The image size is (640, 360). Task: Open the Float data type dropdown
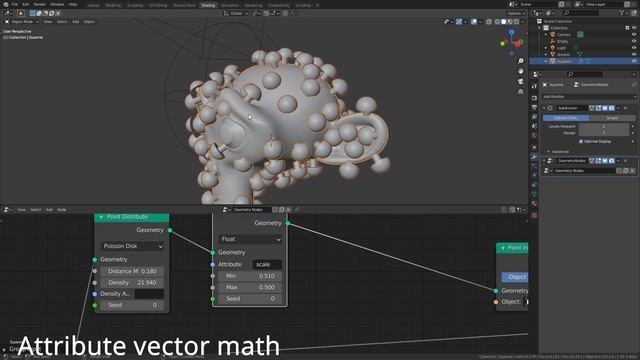[x=250, y=239]
